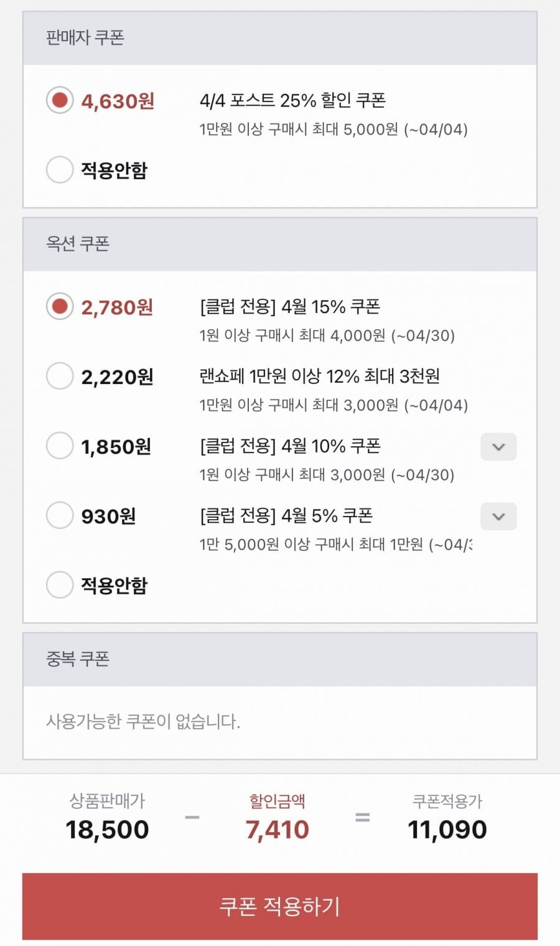This screenshot has height=946, width=560.
Task: Click the 판매자 쿠폰 section header
Action: pyautogui.click(x=85, y=38)
